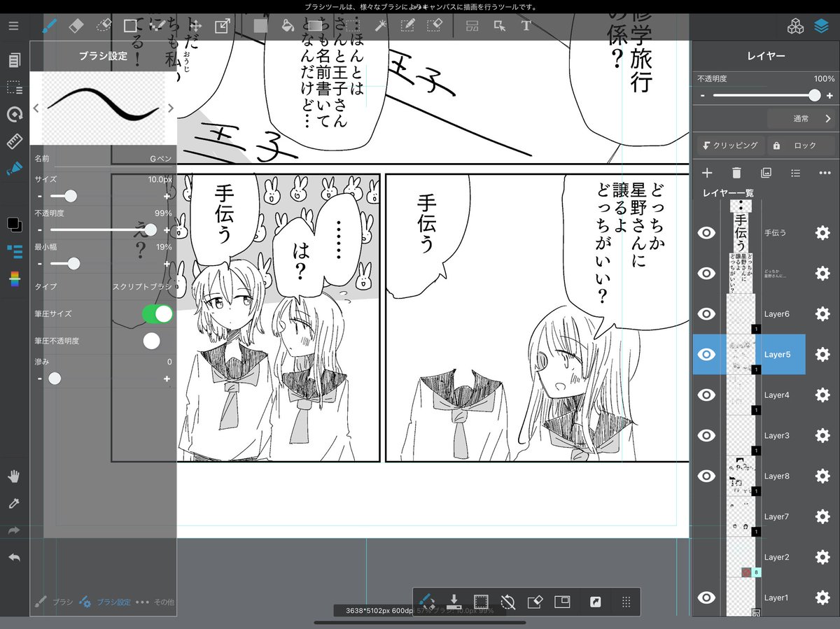The width and height of the screenshot is (840, 629).
Task: Open the shape tool options in toolbar
Action: point(130,26)
